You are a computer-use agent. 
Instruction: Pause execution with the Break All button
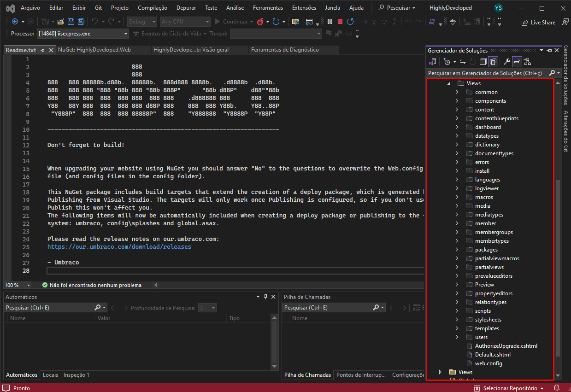pyautogui.click(x=330, y=22)
